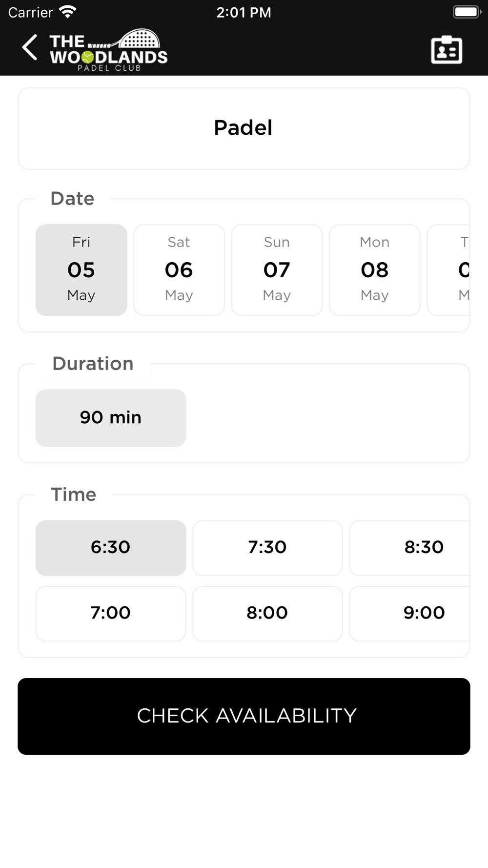Select Sun 07 May date
Screen dimensions: 488x868
pyautogui.click(x=277, y=270)
